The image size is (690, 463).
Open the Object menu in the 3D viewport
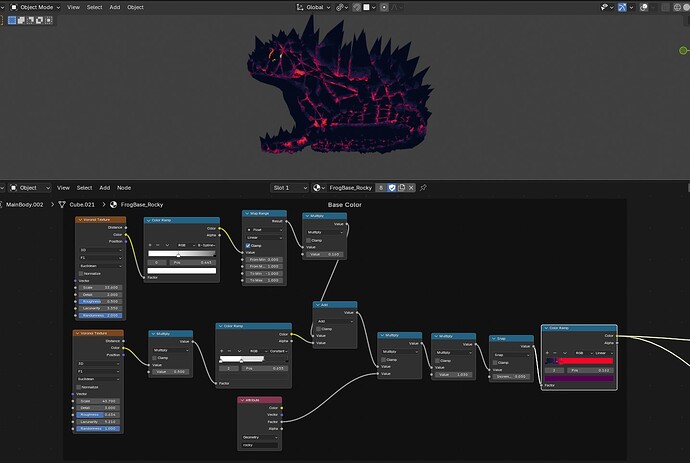(136, 7)
